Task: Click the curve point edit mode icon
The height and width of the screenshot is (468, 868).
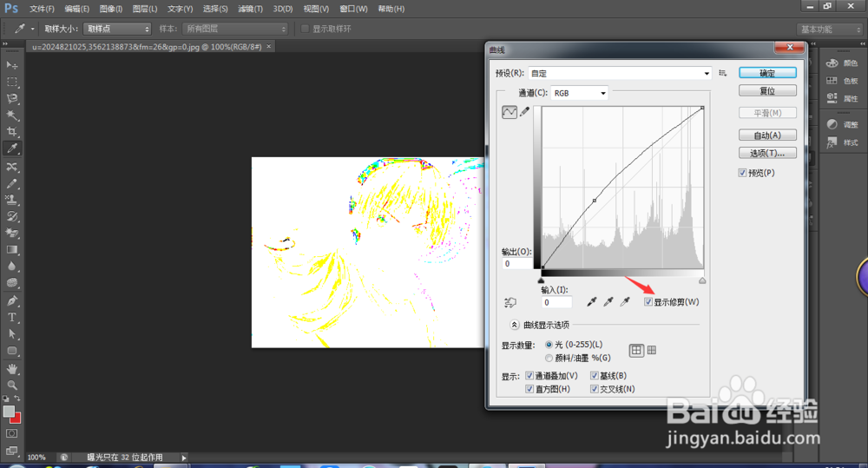Action: tap(510, 112)
